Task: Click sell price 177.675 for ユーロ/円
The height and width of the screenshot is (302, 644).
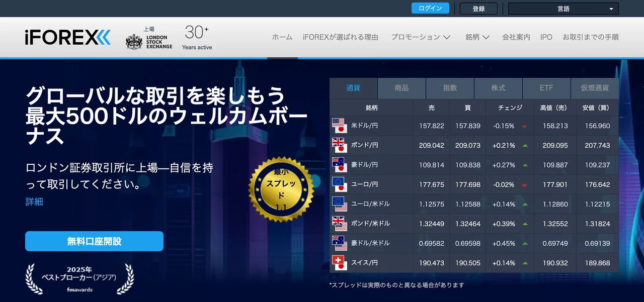Action: coord(432,184)
